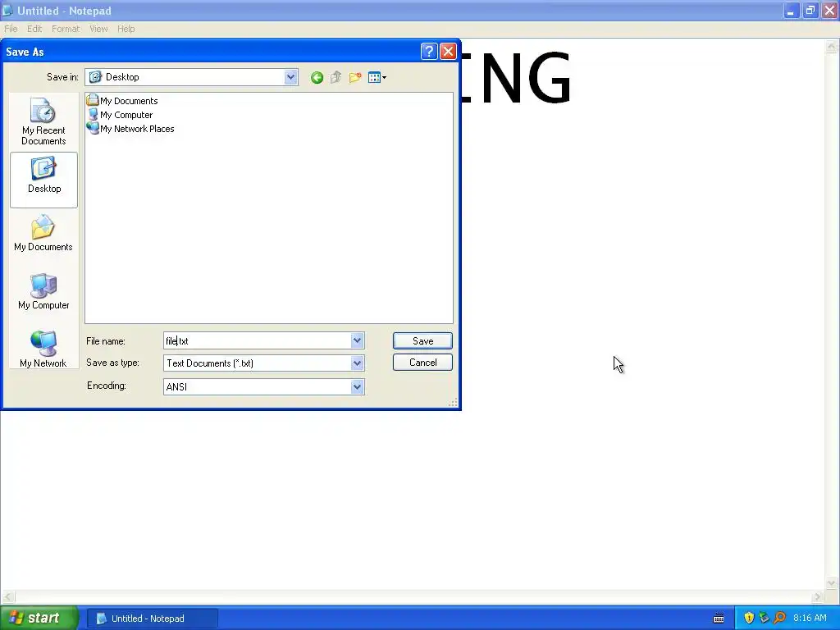Open Notepad's Help menu
840x630 pixels.
(126, 29)
